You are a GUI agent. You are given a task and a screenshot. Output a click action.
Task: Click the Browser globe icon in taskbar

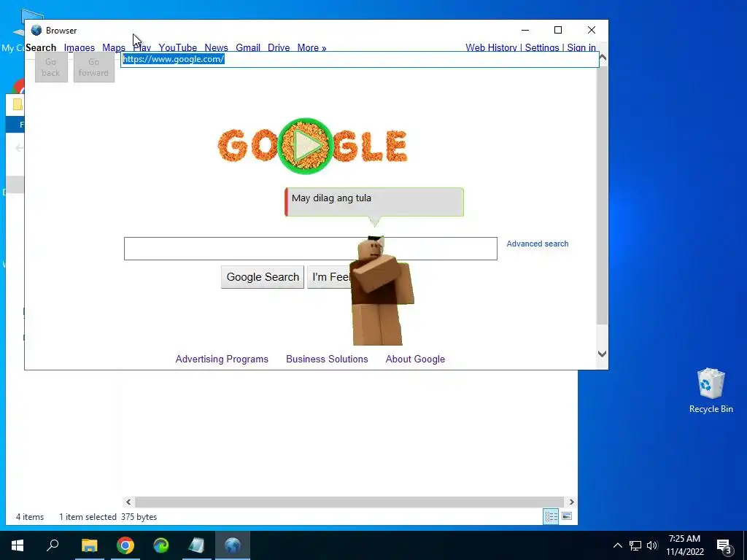pyautogui.click(x=233, y=545)
